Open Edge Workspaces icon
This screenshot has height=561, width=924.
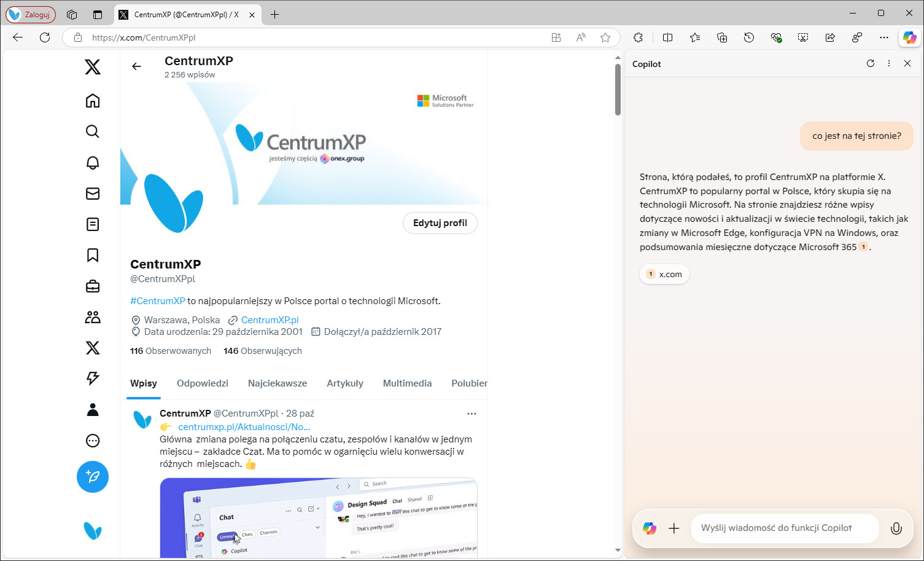tap(72, 15)
